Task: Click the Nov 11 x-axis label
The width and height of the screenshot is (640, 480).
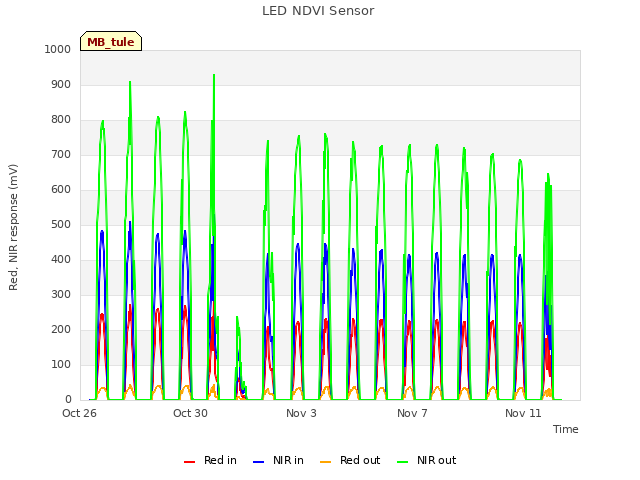Action: coord(523,413)
